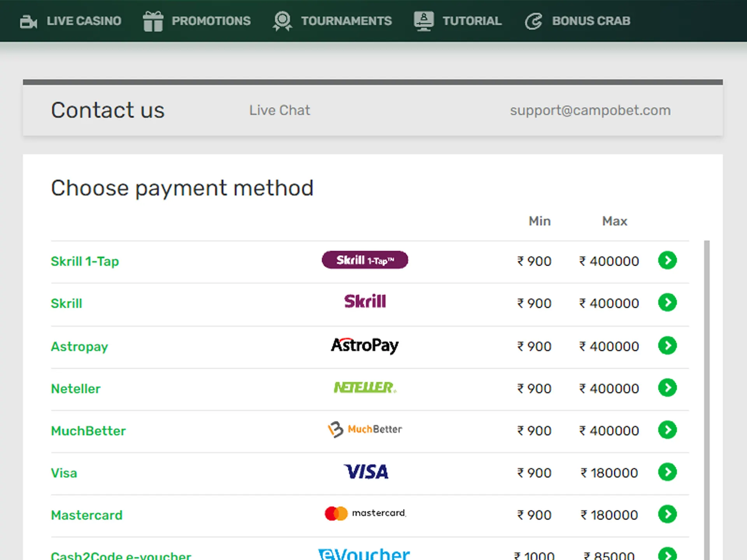This screenshot has height=560, width=747.
Task: Select the MuchBetter green arrow button
Action: click(668, 430)
